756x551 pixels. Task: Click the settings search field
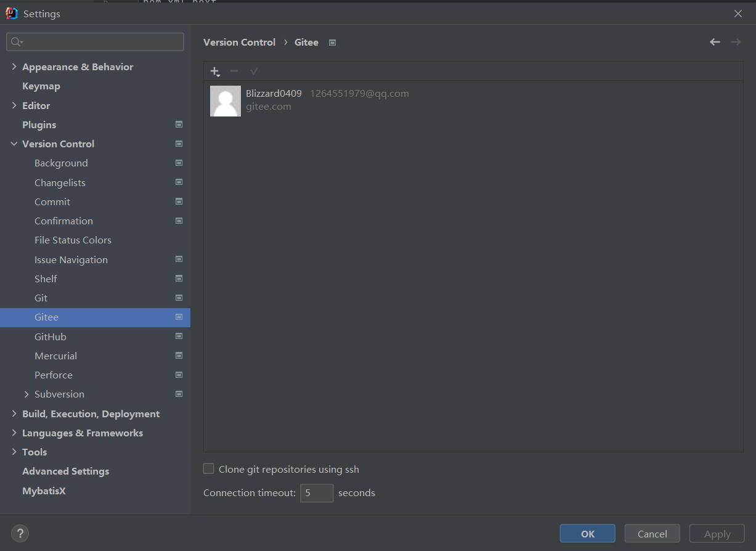point(95,42)
